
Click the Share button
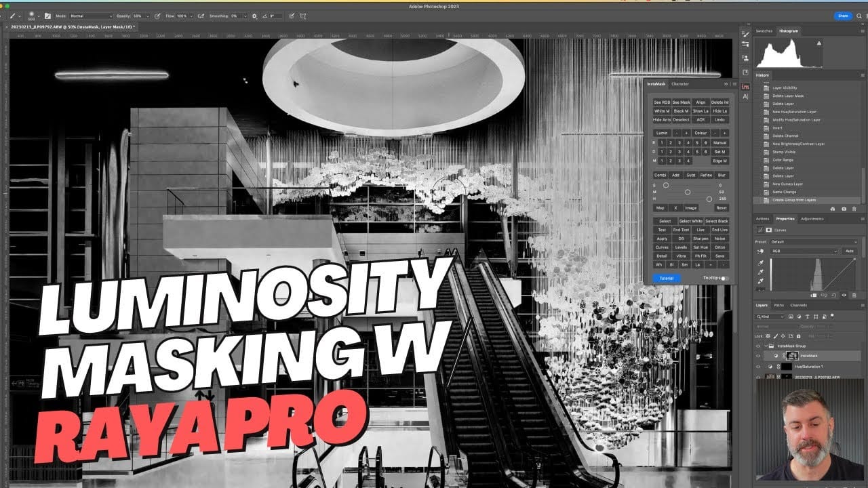[x=843, y=16]
